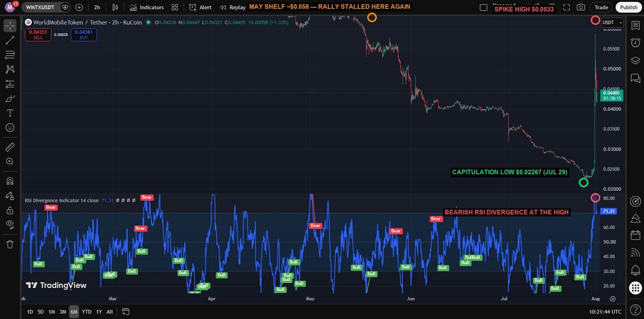Open the candle chart style menu

[115, 8]
